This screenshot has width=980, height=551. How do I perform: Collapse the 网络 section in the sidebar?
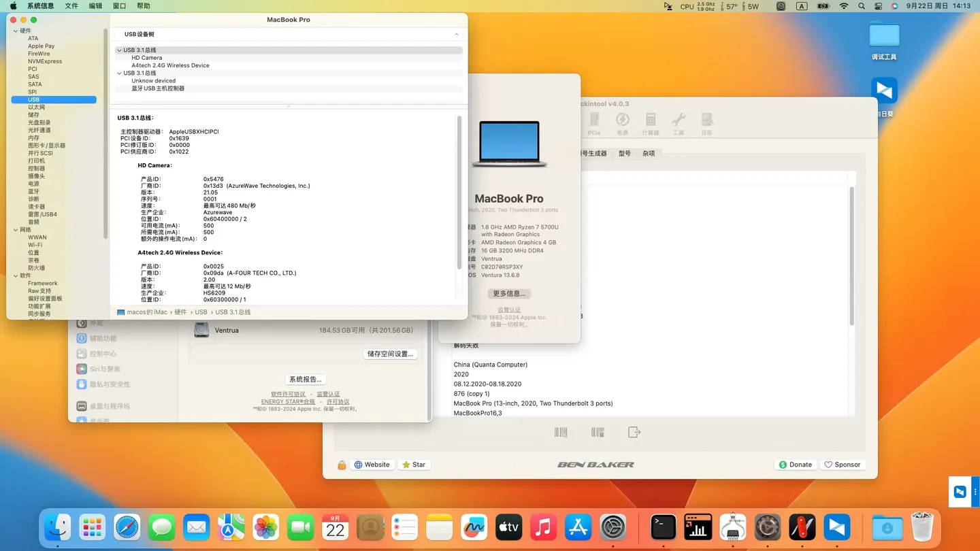click(x=16, y=229)
